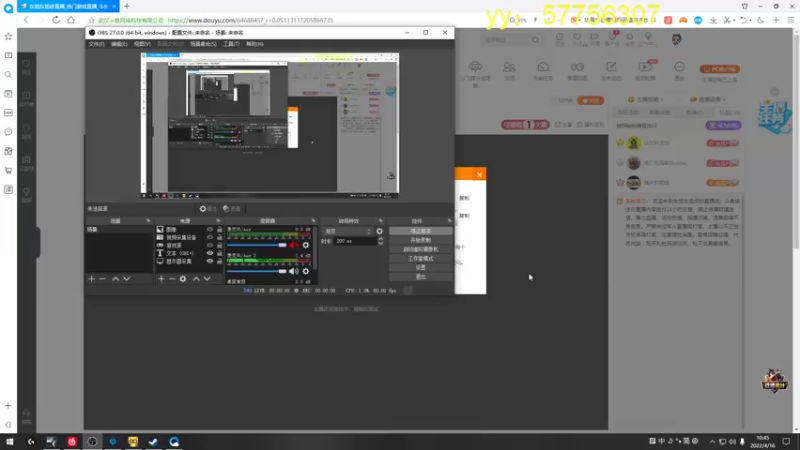The image size is (800, 450).
Task: Hide the 显示器采集 display capture source
Action: pyautogui.click(x=210, y=261)
